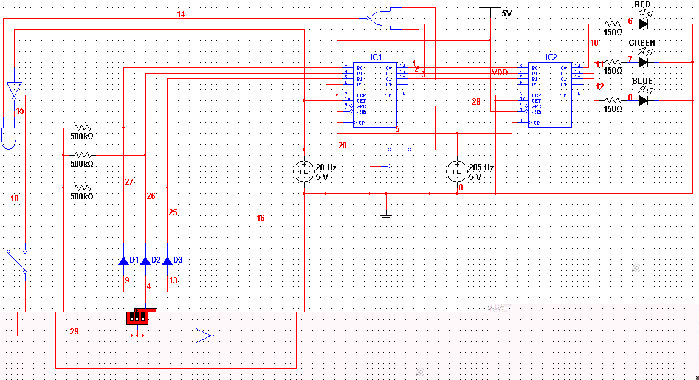Select the middle 500kΩ resistor on the wire
699x380 pixels.
point(83,155)
